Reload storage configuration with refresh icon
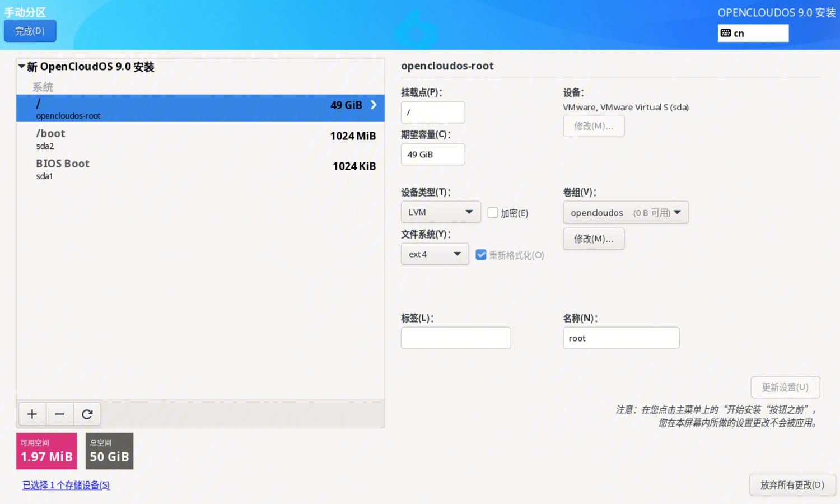The width and height of the screenshot is (840, 504). 87,414
